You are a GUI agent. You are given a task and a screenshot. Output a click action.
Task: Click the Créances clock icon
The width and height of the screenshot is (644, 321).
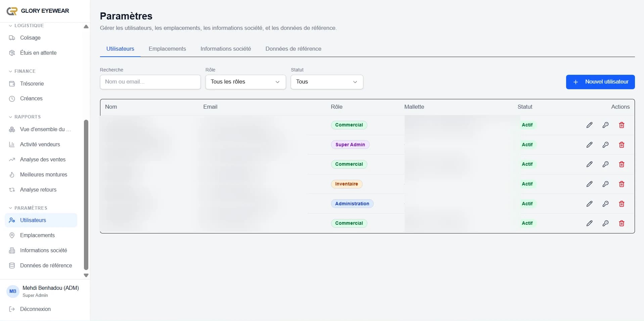pos(12,99)
